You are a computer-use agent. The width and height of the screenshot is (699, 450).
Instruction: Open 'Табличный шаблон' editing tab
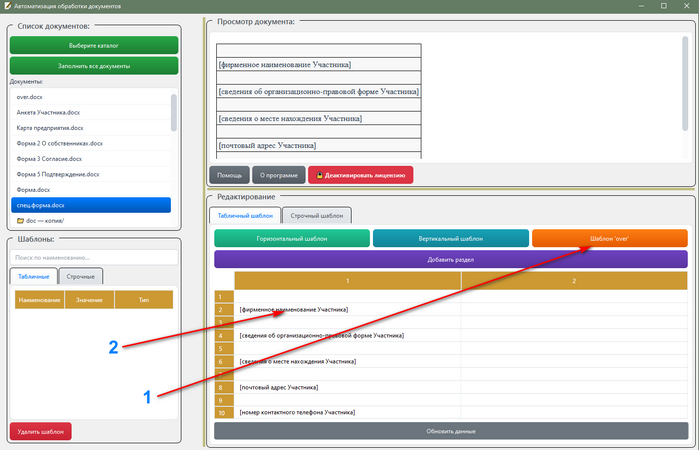(245, 215)
